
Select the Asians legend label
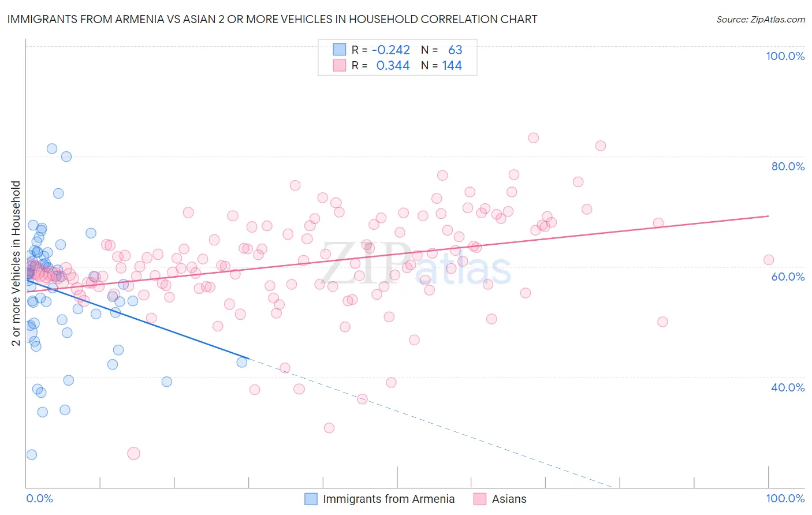pyautogui.click(x=509, y=499)
